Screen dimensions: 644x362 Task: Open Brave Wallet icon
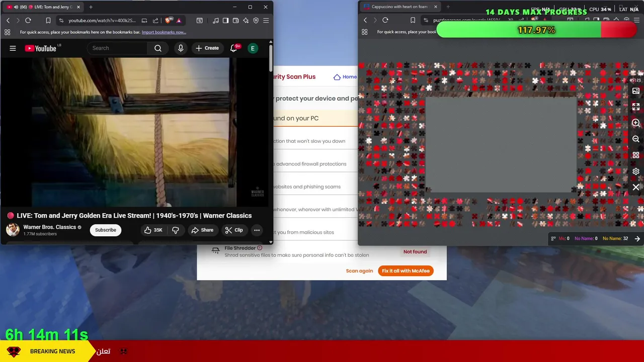[235, 21]
